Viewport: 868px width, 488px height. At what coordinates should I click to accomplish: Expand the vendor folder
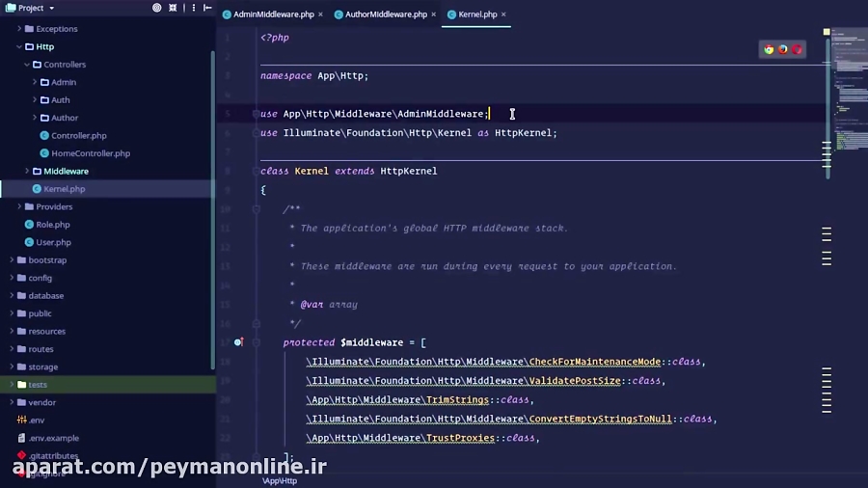coord(12,402)
